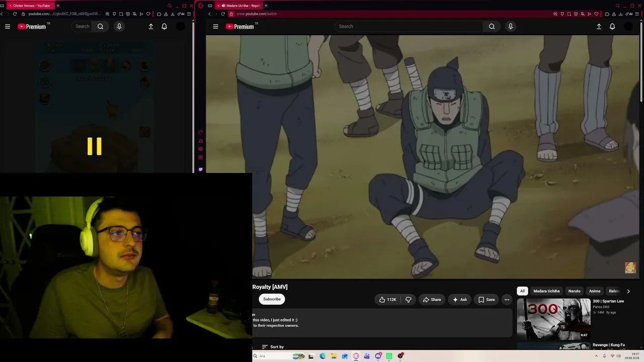Select the Anime filter chip
Viewport: 644px width, 362px height.
pos(595,291)
